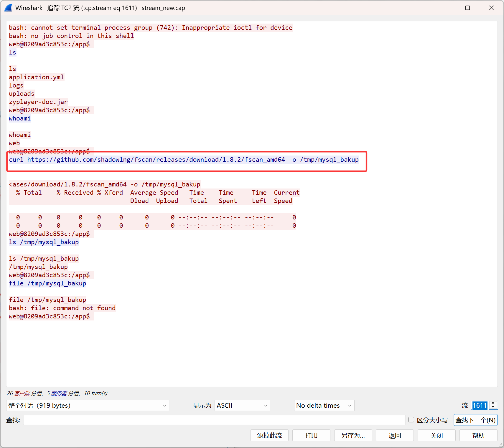The height and width of the screenshot is (448, 504).
Task: Open the ASCII display format dropdown
Action: pos(242,405)
